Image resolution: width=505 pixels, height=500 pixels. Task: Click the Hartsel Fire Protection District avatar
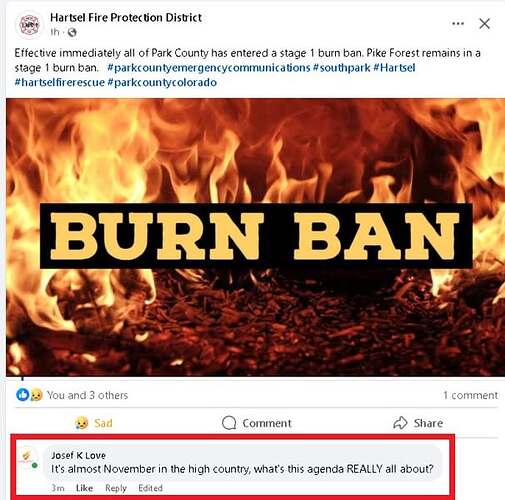[x=29, y=25]
